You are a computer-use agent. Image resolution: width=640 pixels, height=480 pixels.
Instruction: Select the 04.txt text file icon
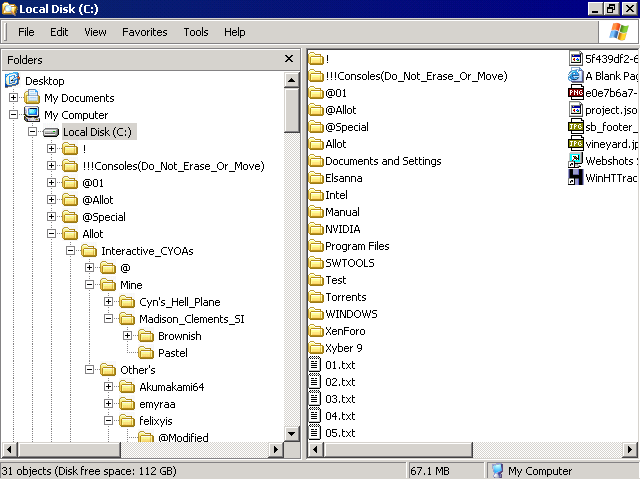coord(314,415)
